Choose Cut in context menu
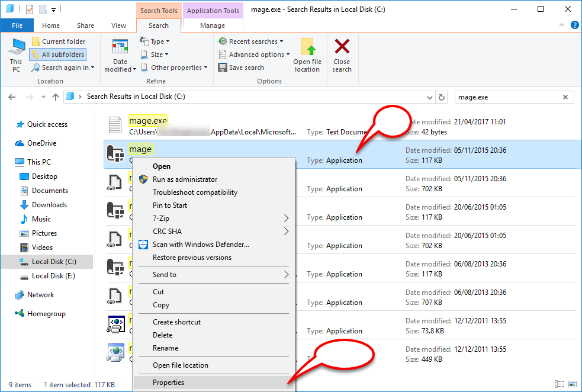This screenshot has width=582, height=392. click(x=214, y=292)
